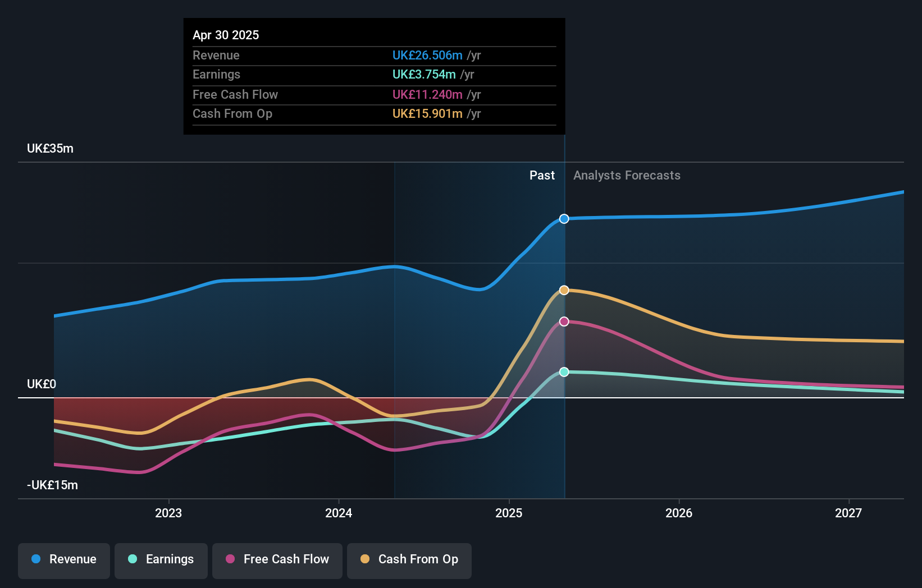Toggle the Revenue series visibility

pos(63,561)
